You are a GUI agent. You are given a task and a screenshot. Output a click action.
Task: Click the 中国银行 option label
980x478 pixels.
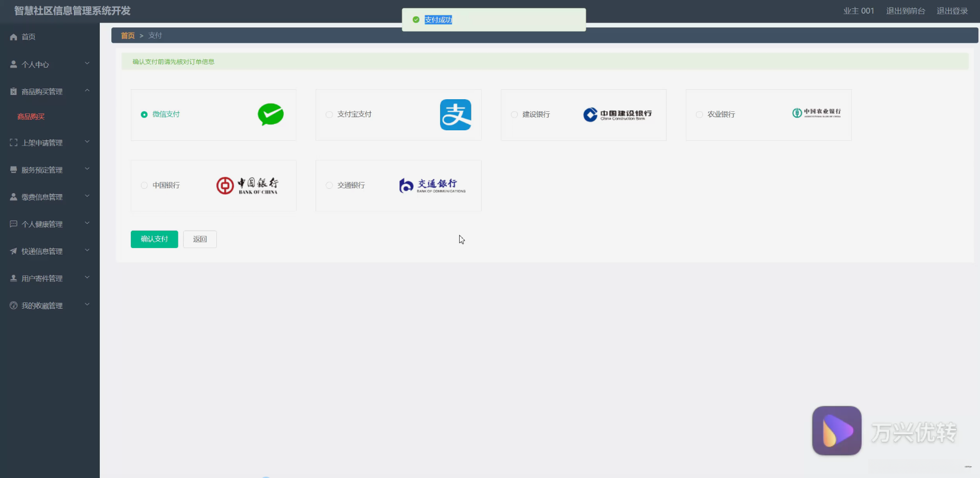point(166,185)
